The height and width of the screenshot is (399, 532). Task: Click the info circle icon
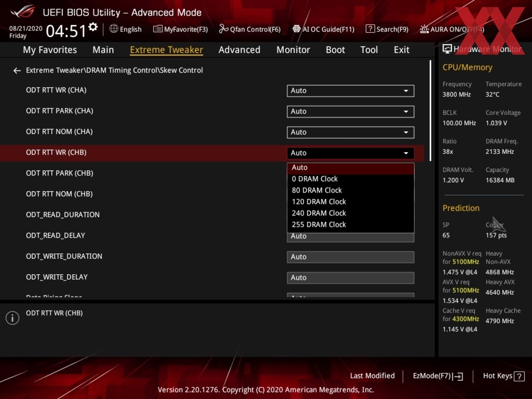(13, 318)
